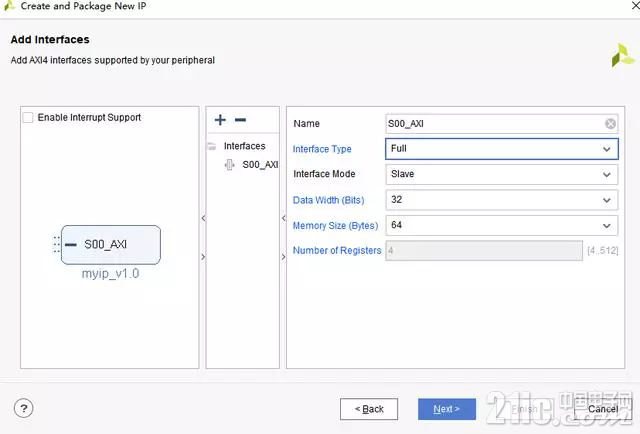Click the Name input field
The width and height of the screenshot is (640, 434).
[x=502, y=124]
